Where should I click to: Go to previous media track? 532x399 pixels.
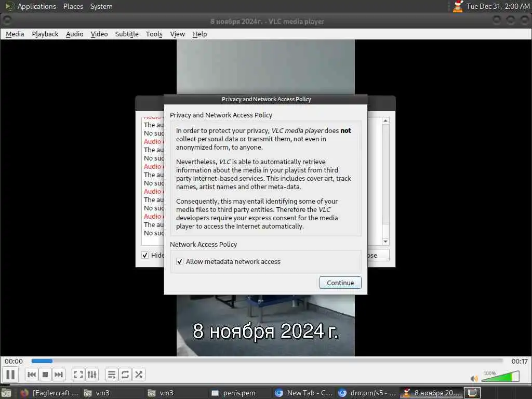point(32,375)
